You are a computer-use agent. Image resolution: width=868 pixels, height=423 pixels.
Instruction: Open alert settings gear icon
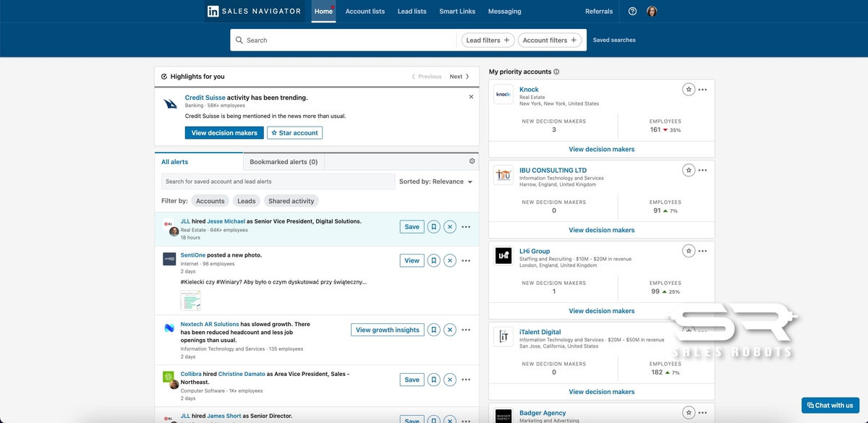(472, 161)
